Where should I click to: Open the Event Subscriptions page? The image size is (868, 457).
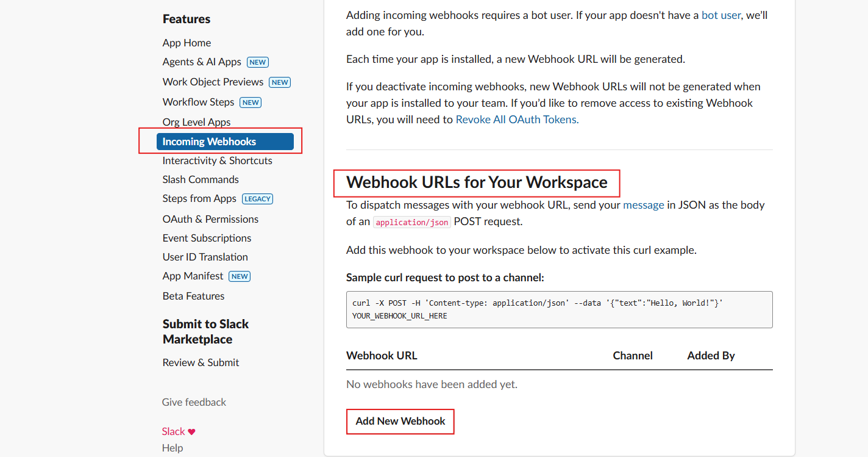(x=207, y=238)
